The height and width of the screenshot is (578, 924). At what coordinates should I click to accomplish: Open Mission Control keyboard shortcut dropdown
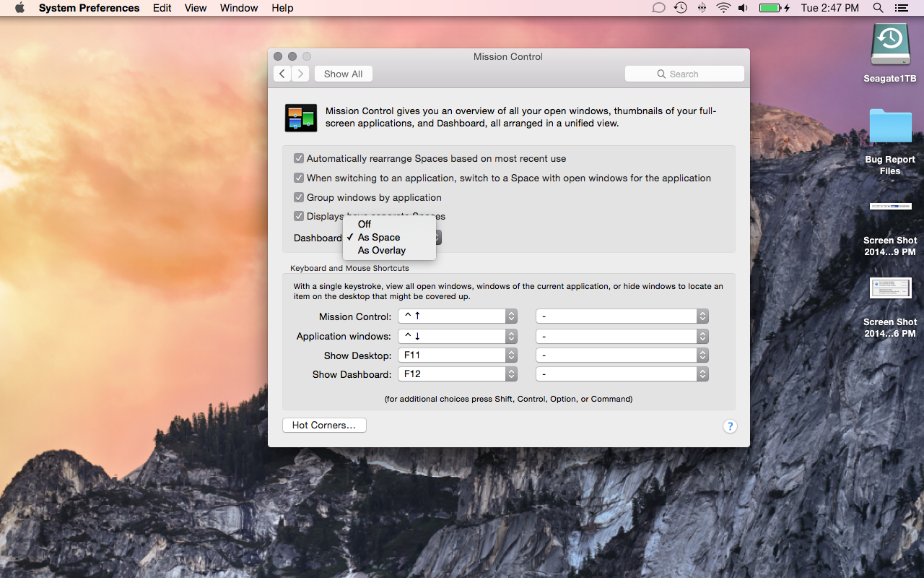coord(458,316)
